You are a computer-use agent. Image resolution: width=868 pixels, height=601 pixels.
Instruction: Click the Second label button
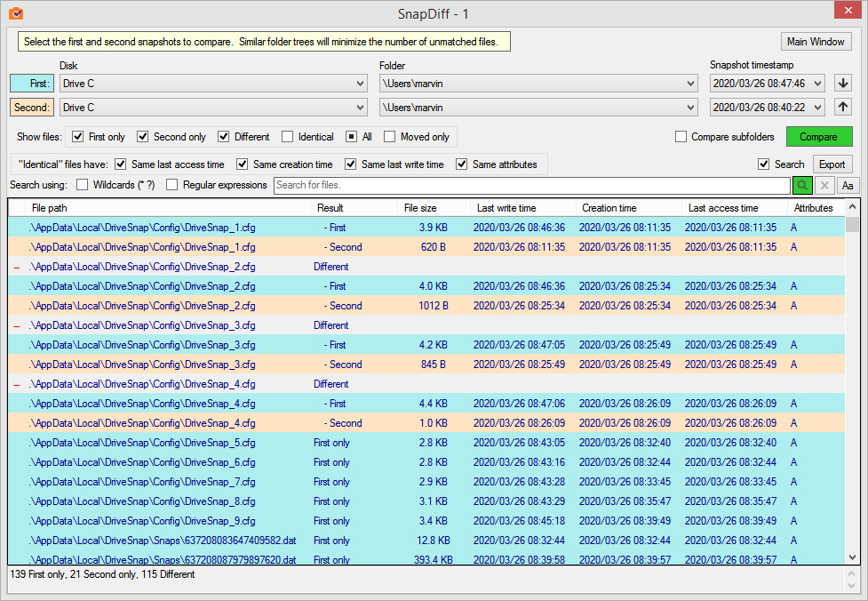click(x=32, y=107)
